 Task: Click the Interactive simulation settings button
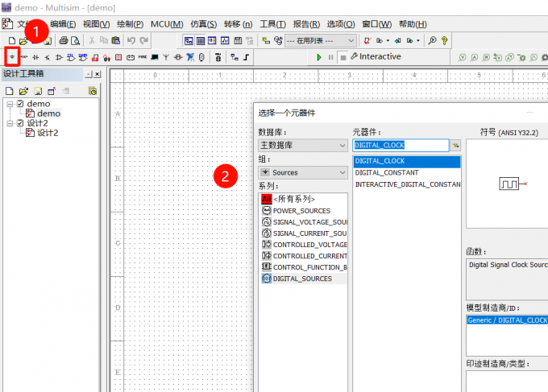[x=376, y=56]
